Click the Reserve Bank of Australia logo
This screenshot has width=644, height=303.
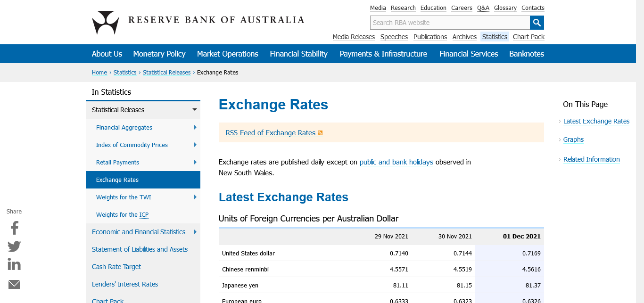pyautogui.click(x=106, y=22)
